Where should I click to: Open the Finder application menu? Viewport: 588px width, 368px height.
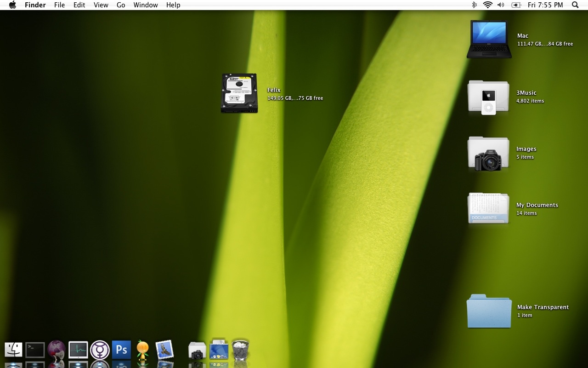point(35,5)
